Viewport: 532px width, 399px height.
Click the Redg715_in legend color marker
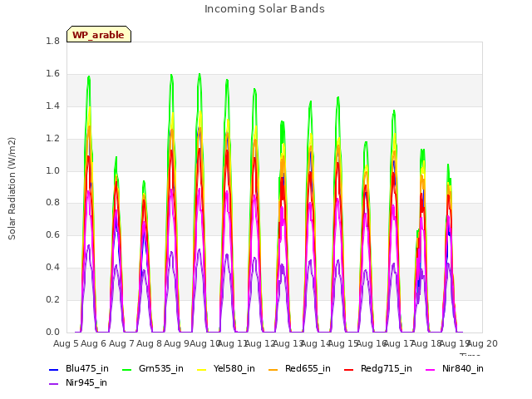[x=349, y=369]
